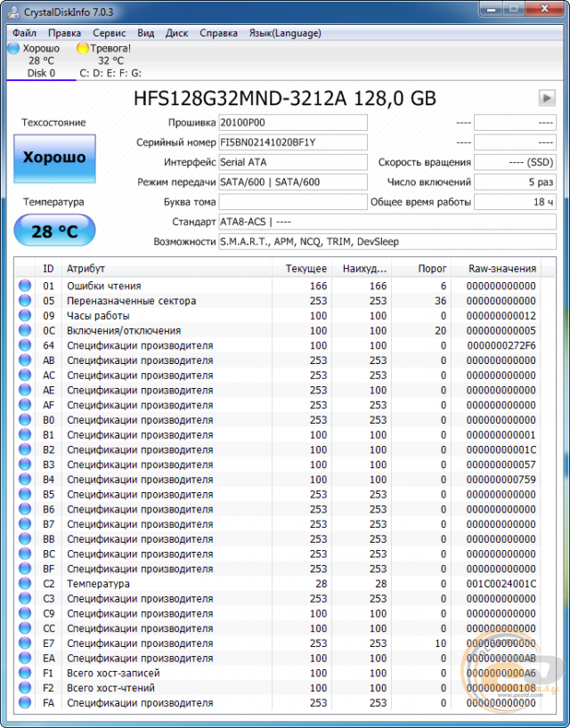Screen dimensions: 570x728
Task: Click status orb for attribute 01 Ошибки чтения
Action: point(25,286)
